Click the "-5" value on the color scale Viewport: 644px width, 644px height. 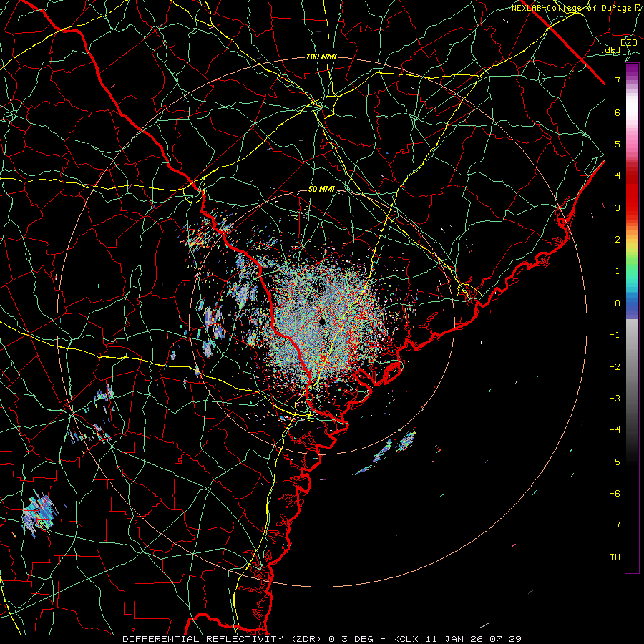(615, 462)
